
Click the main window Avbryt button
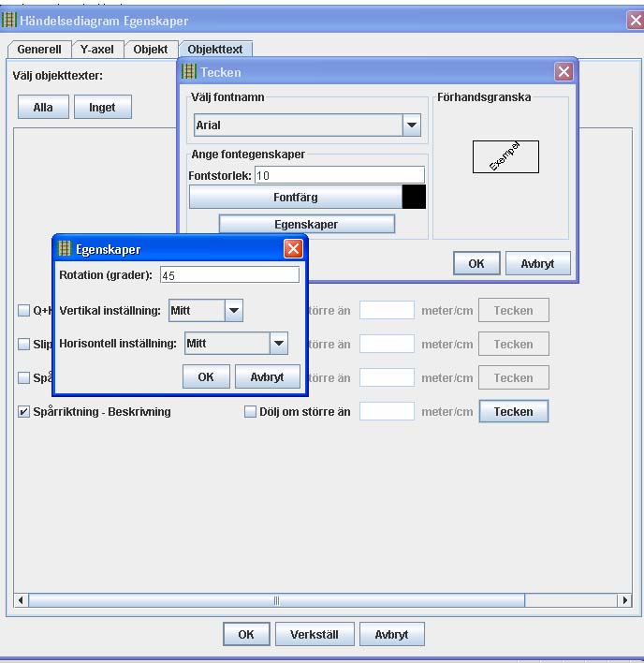point(391,634)
